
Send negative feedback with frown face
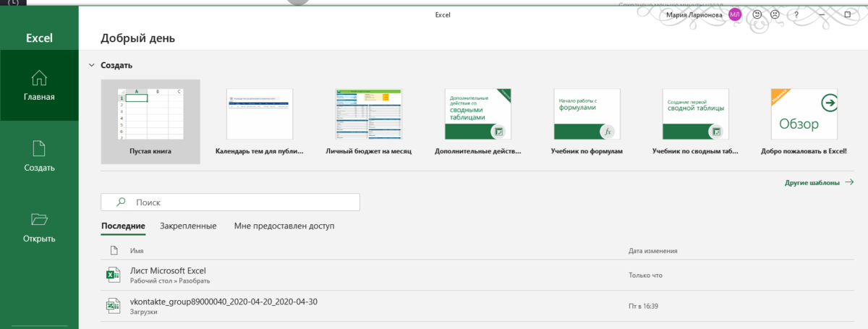coord(775,14)
